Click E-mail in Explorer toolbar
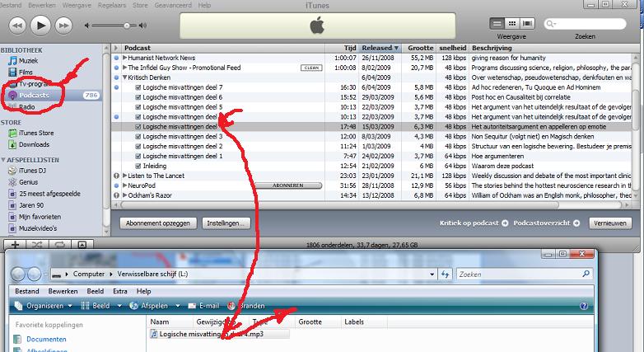The image size is (644, 352). pos(203,306)
